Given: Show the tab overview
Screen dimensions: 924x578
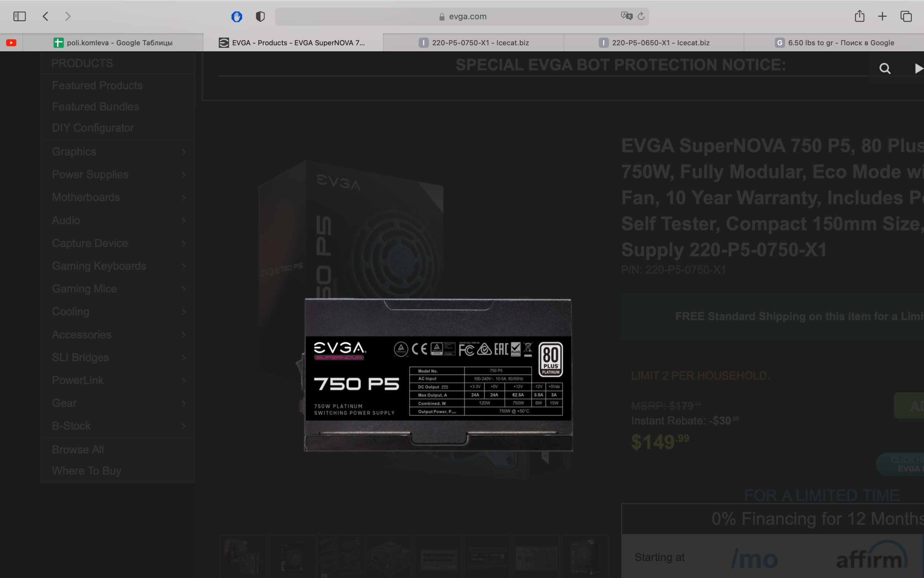Looking at the screenshot, I should (906, 17).
